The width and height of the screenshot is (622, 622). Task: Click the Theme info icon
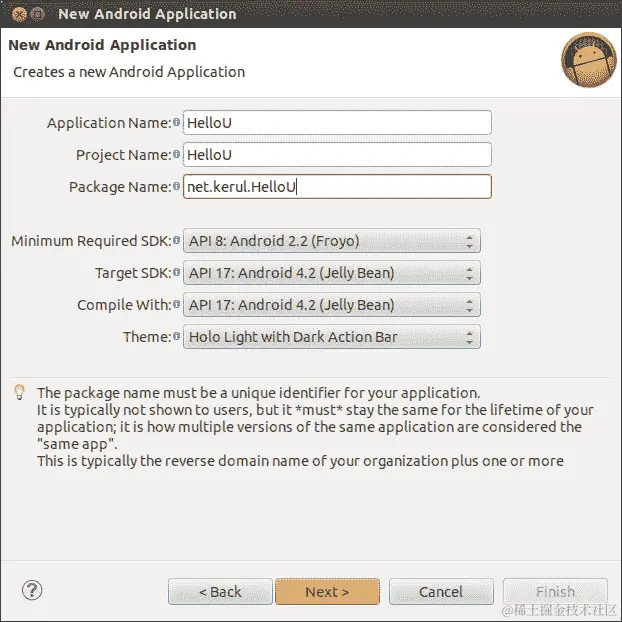point(177,336)
